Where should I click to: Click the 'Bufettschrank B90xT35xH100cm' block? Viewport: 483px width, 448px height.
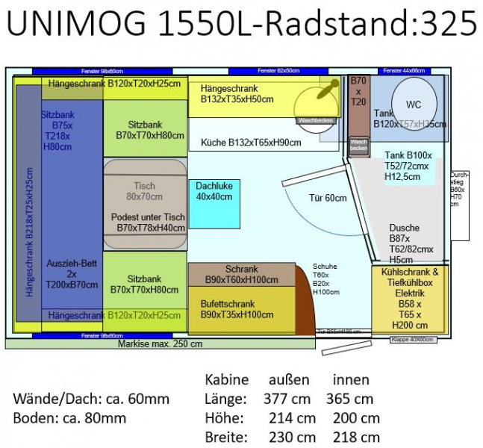[x=242, y=311]
